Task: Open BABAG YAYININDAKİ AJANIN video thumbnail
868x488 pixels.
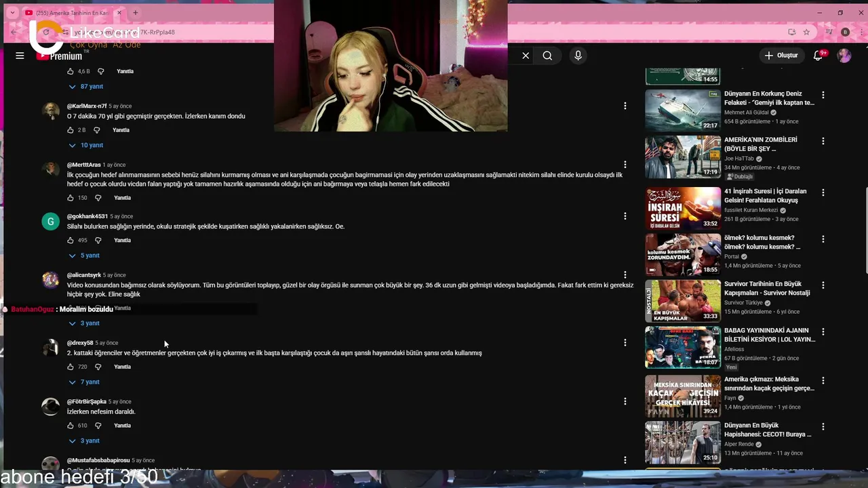Action: point(683,347)
